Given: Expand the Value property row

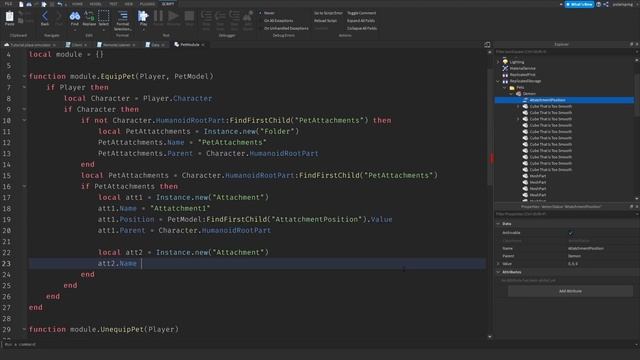Looking at the screenshot, I should pos(498,264).
